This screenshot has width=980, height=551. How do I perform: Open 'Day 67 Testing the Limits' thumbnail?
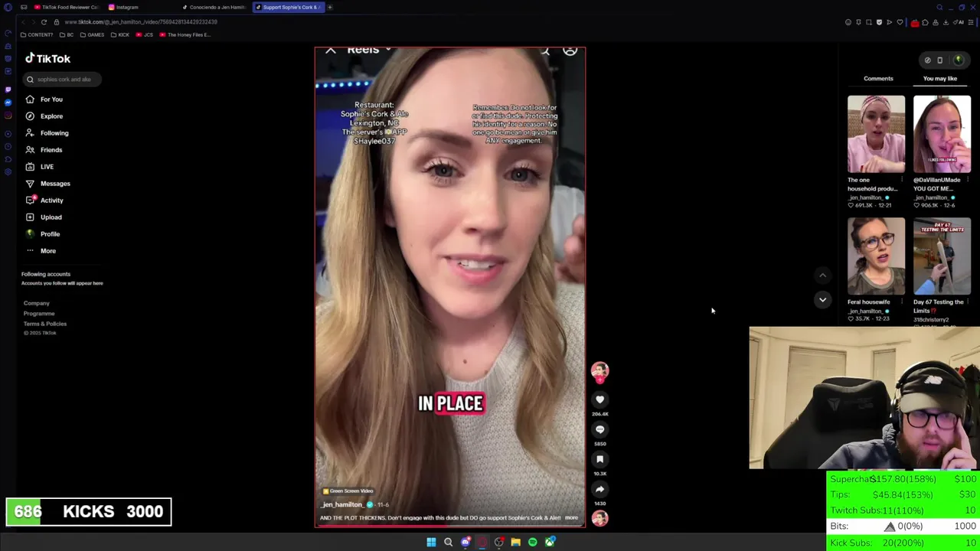tap(942, 256)
